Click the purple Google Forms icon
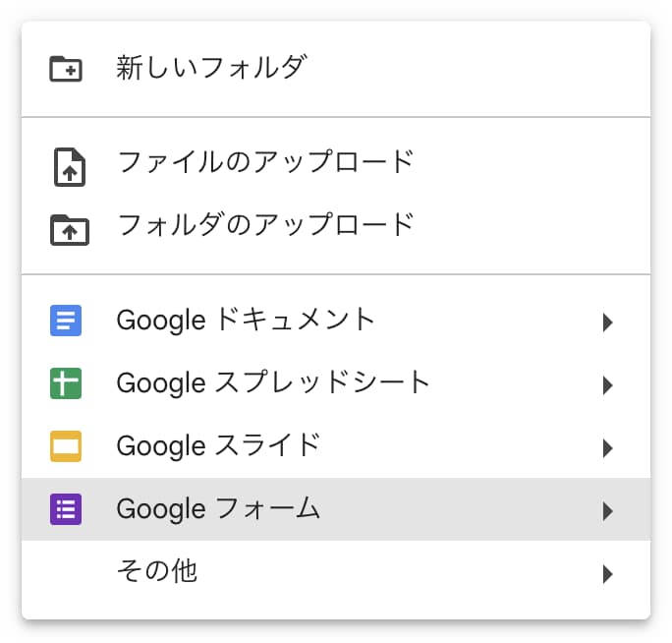Viewport: 672px width, 643px height. (x=66, y=509)
